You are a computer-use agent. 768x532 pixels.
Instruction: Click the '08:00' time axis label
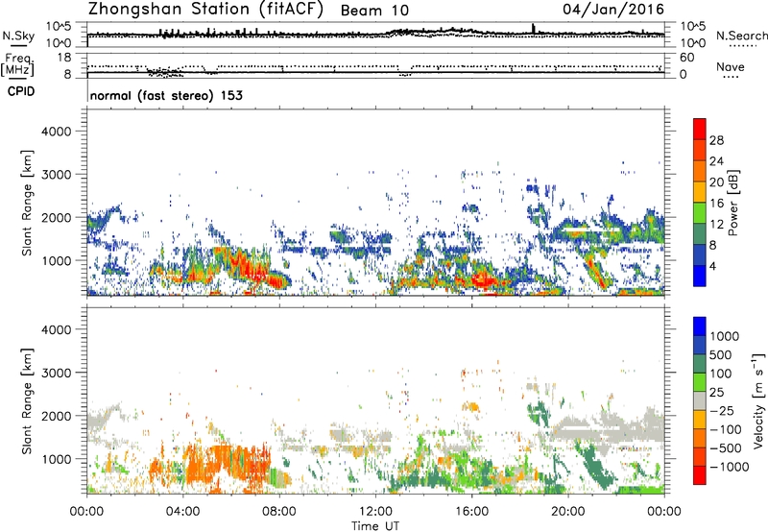(x=279, y=512)
